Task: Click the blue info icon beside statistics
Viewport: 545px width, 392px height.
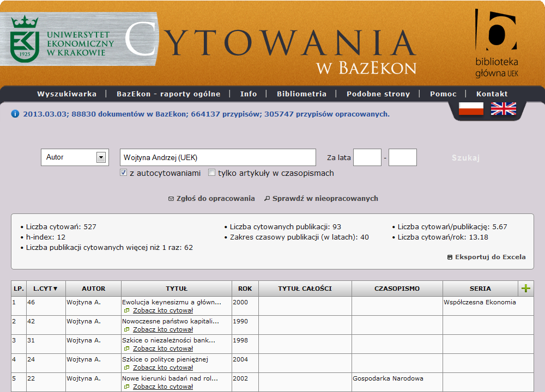Action: [x=15, y=114]
